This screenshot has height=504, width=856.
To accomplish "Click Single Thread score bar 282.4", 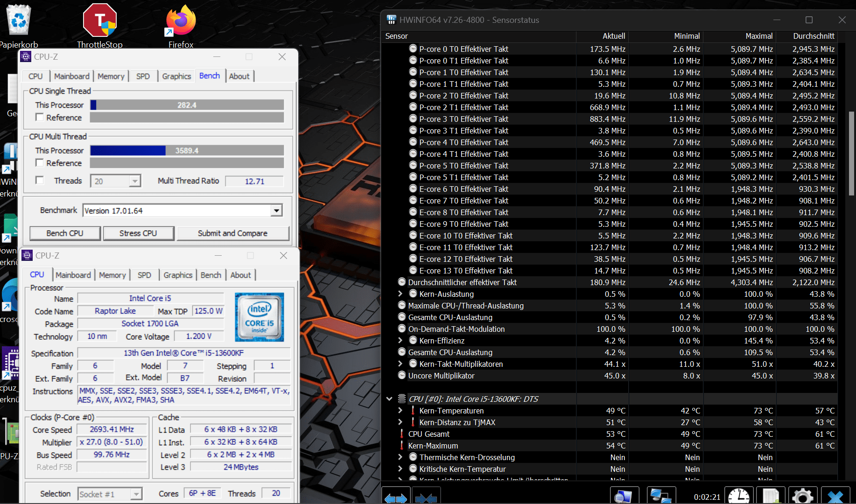I will [x=187, y=105].
